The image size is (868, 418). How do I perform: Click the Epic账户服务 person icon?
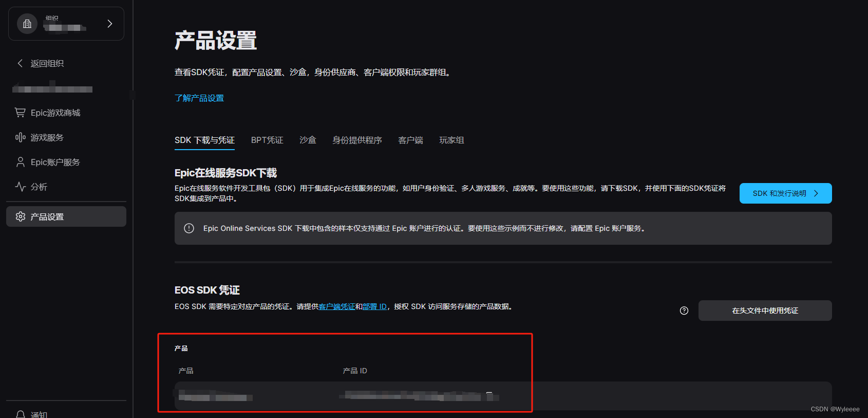pos(20,162)
